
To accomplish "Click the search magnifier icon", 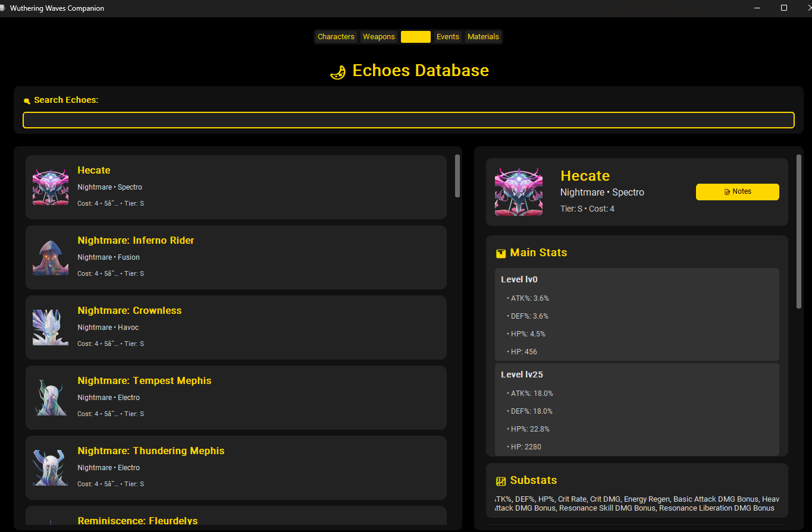I will [x=27, y=101].
